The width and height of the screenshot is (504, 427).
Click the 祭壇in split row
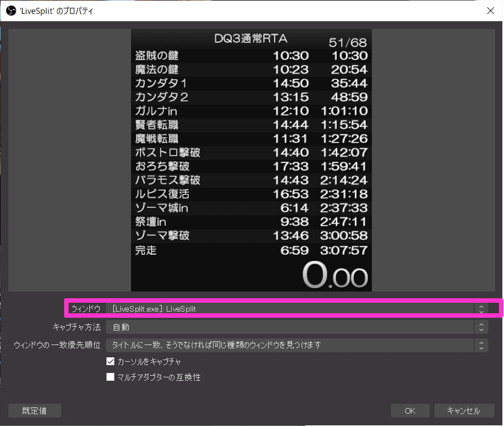pyautogui.click(x=251, y=222)
